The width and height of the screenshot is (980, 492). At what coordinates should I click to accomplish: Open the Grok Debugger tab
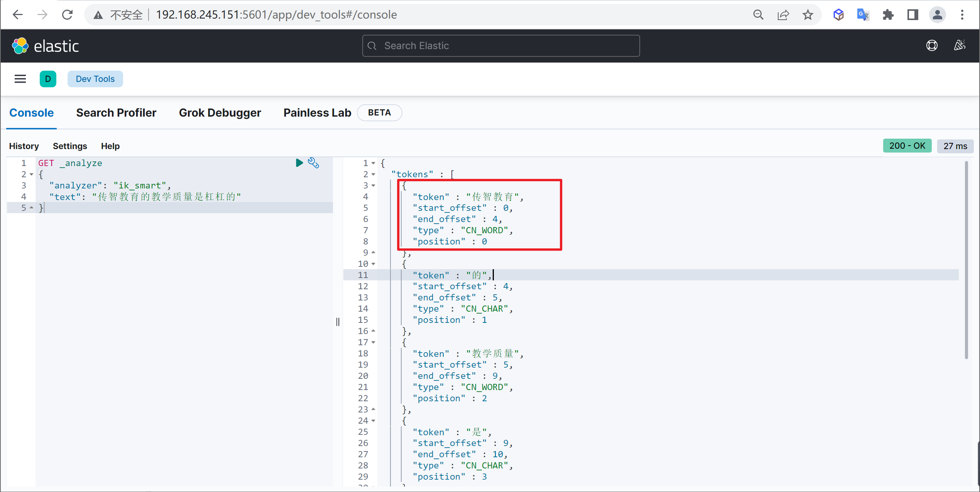tap(221, 112)
